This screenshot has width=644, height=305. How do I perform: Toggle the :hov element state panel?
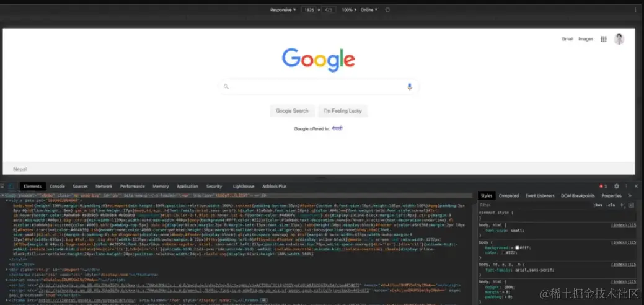click(598, 205)
